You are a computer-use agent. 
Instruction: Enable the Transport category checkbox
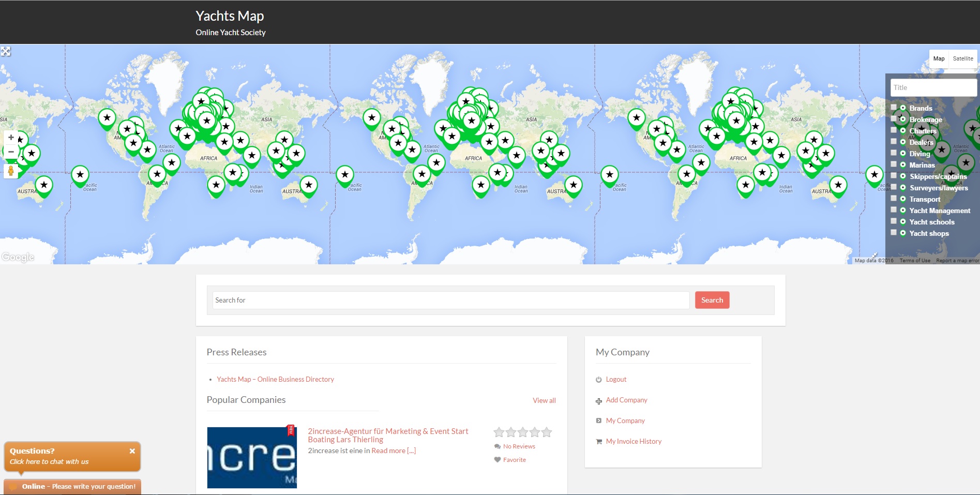894,198
